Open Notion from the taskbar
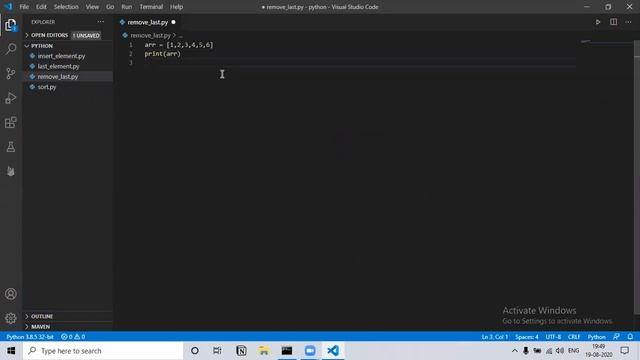 click(x=241, y=351)
